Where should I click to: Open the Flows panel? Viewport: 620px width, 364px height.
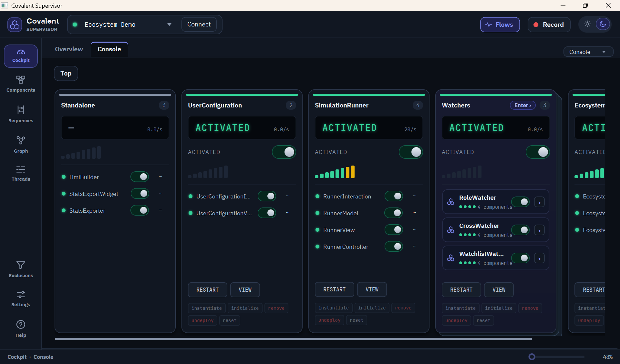pos(500,25)
